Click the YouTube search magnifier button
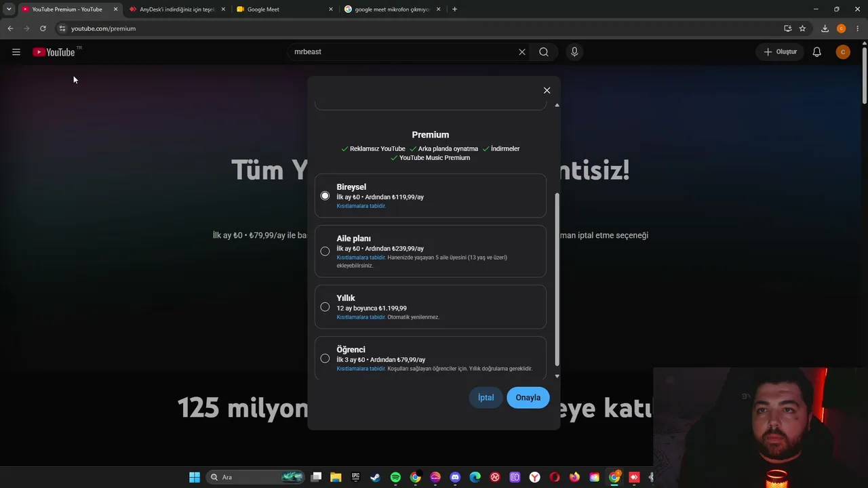Image resolution: width=868 pixels, height=488 pixels. pyautogui.click(x=544, y=52)
